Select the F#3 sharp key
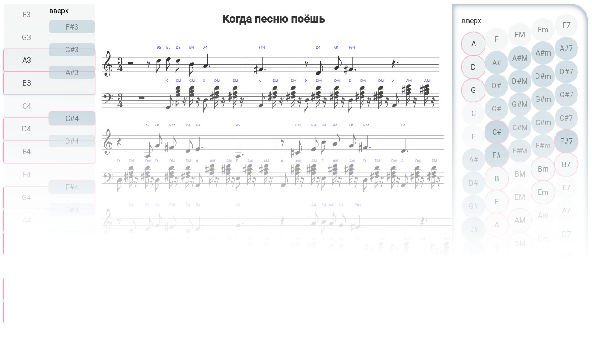 (72, 27)
